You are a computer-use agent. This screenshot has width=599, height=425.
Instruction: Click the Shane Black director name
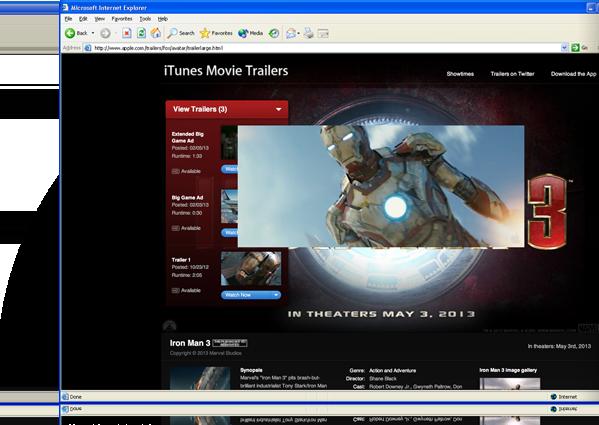point(383,379)
